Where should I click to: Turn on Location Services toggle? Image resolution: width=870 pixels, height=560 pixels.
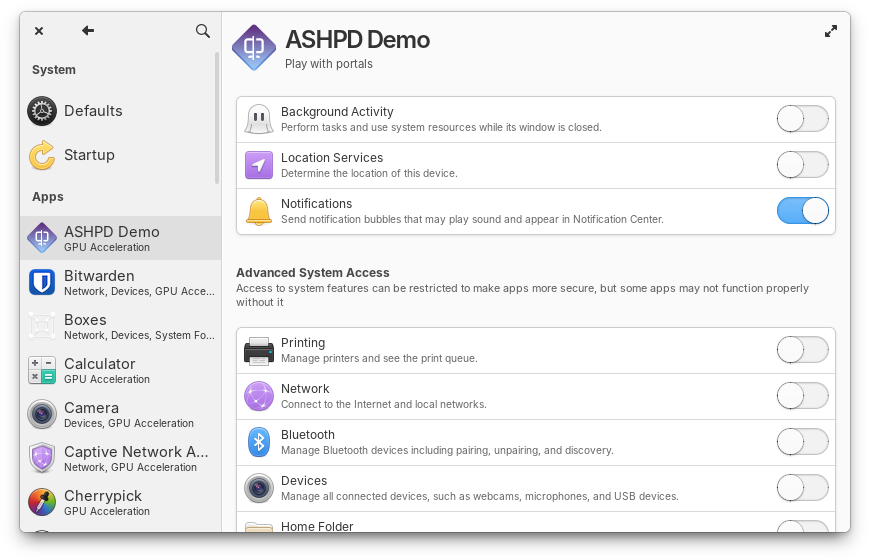802,165
